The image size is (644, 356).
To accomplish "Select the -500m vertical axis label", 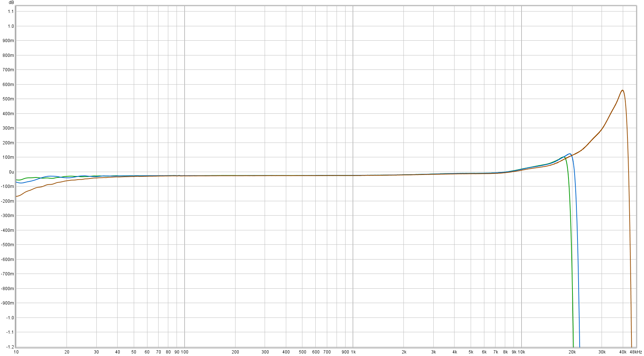I will click(8, 245).
